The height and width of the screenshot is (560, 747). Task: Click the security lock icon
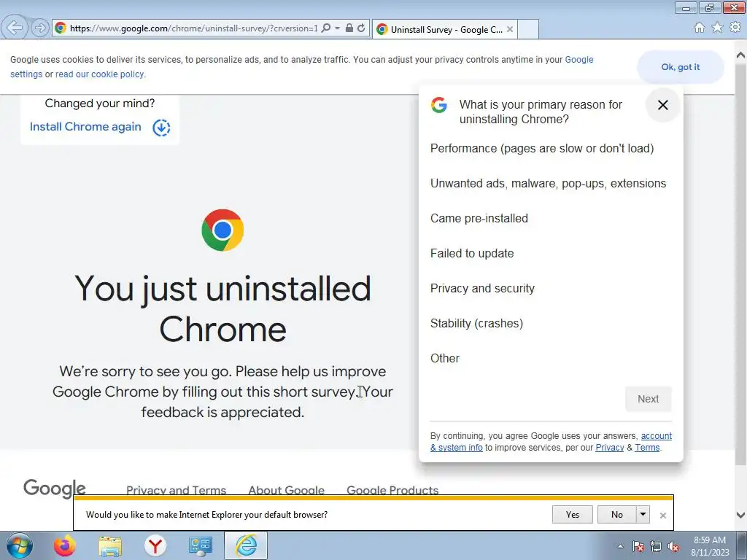[349, 28]
